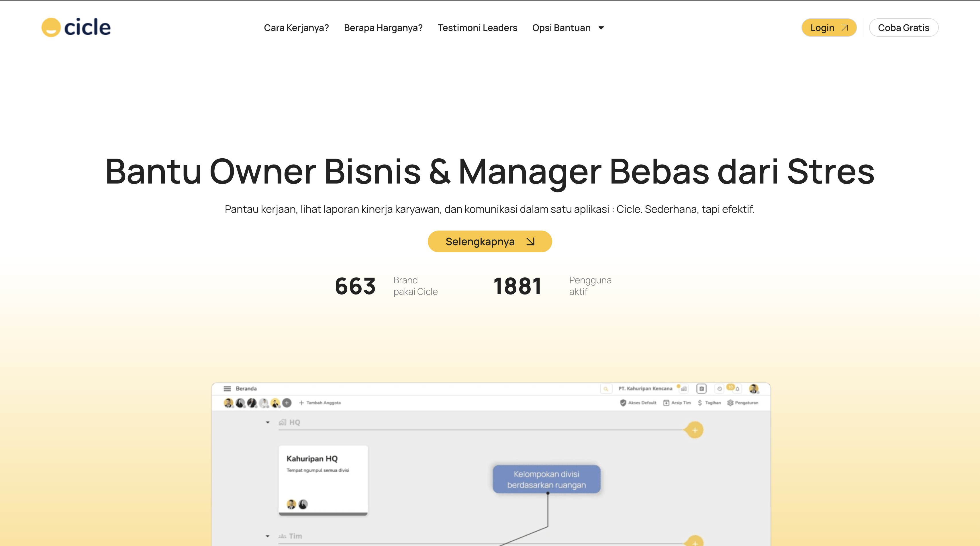
Task: Collapse the HQ section arrow
Action: click(268, 422)
